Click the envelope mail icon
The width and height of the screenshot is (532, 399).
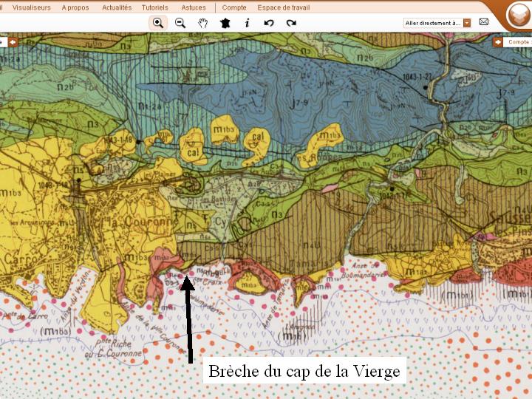click(x=484, y=22)
